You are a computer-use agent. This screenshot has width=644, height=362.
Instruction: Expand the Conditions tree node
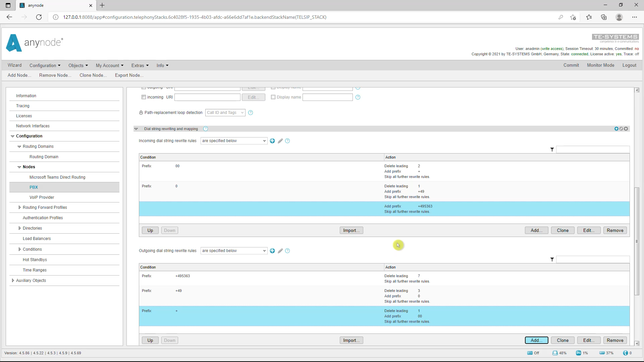click(x=19, y=249)
